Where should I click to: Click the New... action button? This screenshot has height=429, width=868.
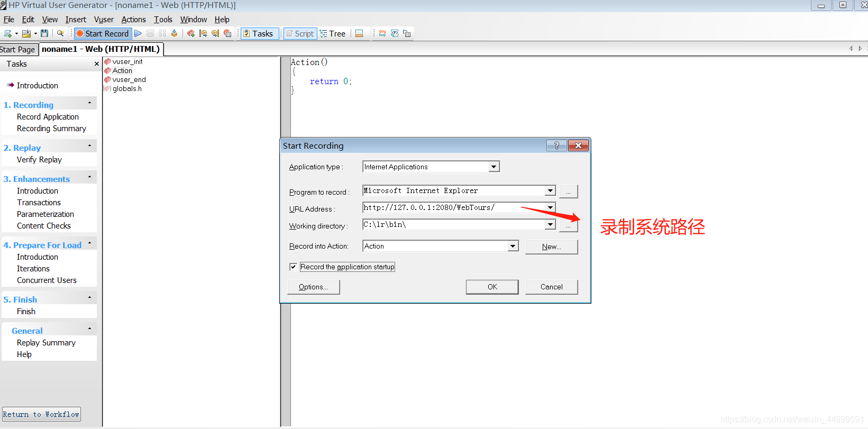pos(551,247)
